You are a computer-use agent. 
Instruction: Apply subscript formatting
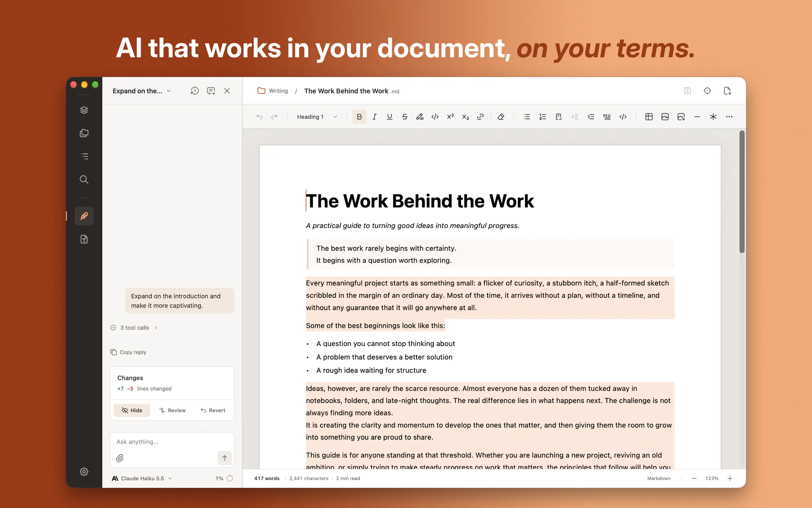point(465,117)
